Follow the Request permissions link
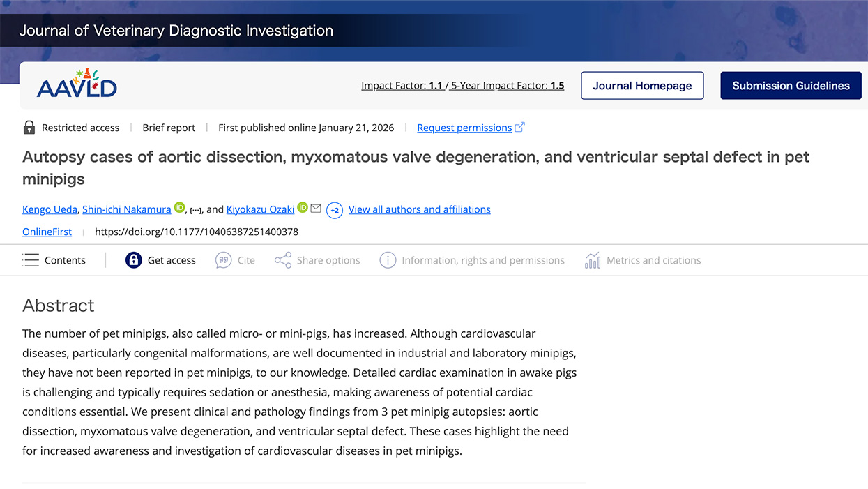868x489 pixels. point(464,128)
